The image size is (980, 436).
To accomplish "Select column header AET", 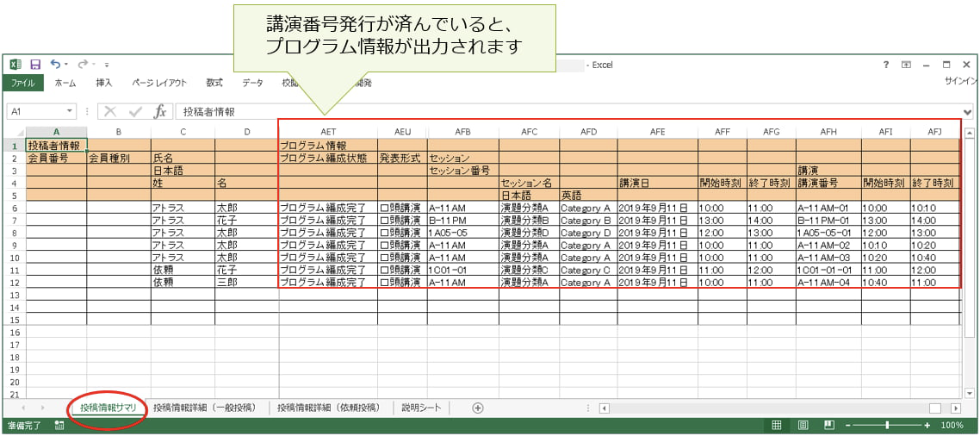I will point(328,132).
